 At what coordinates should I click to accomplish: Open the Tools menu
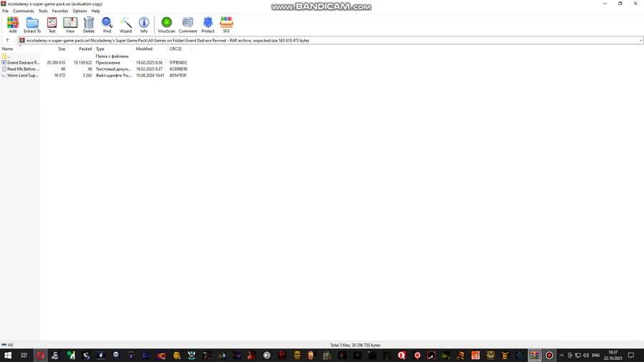click(43, 11)
